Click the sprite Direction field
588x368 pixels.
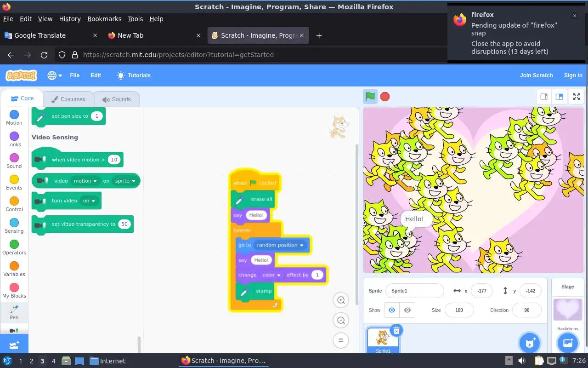tap(526, 310)
